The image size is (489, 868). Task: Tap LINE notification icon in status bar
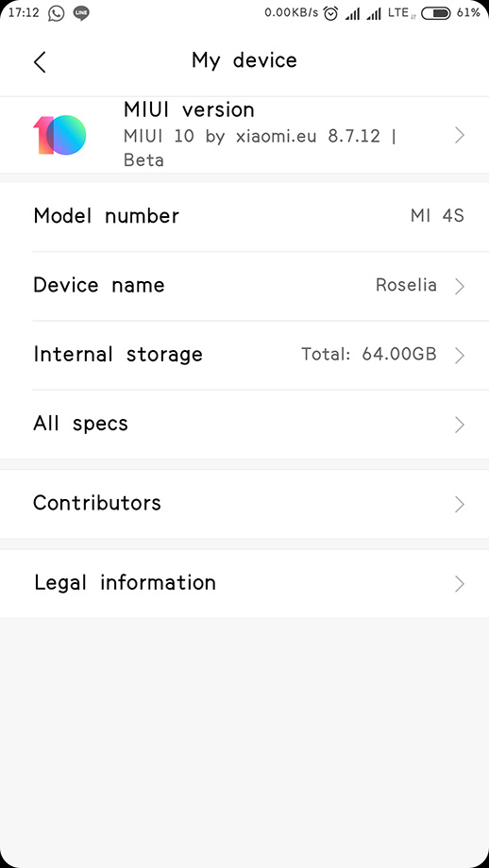tap(81, 13)
